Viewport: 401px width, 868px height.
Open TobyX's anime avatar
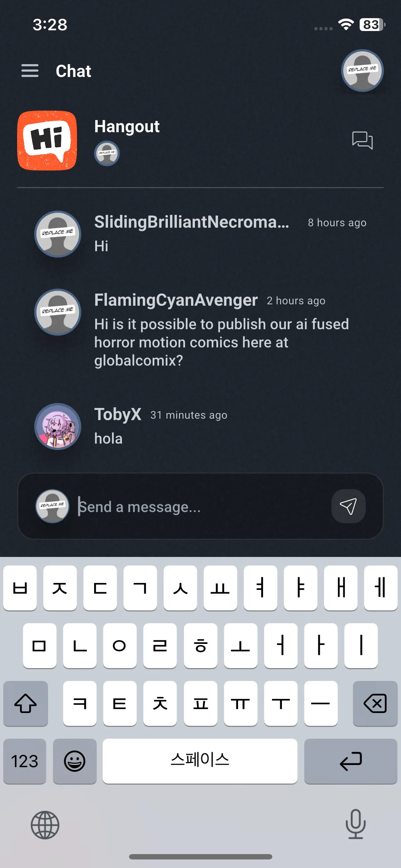click(x=58, y=426)
